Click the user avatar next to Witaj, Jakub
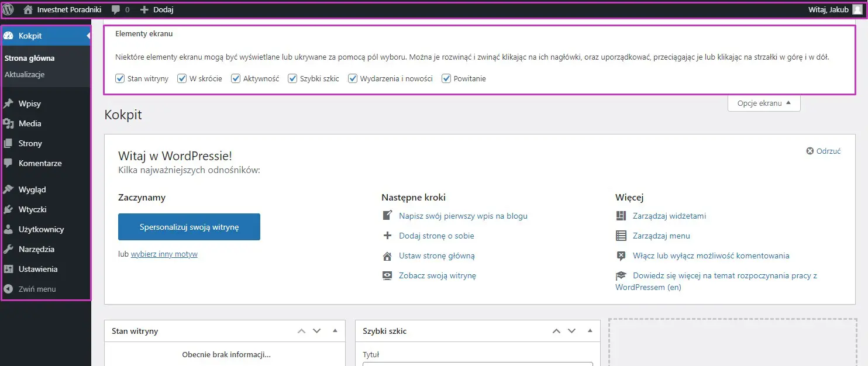This screenshot has height=366, width=868. [x=857, y=9]
